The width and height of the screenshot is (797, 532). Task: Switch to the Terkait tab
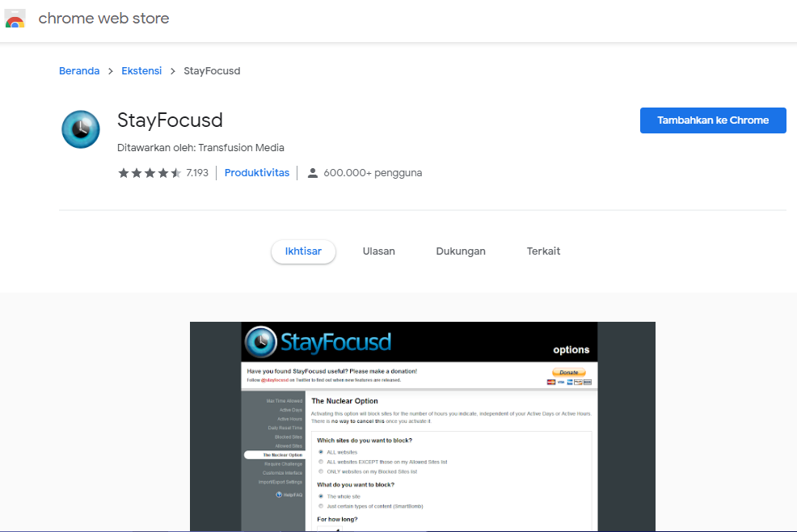[x=543, y=251]
